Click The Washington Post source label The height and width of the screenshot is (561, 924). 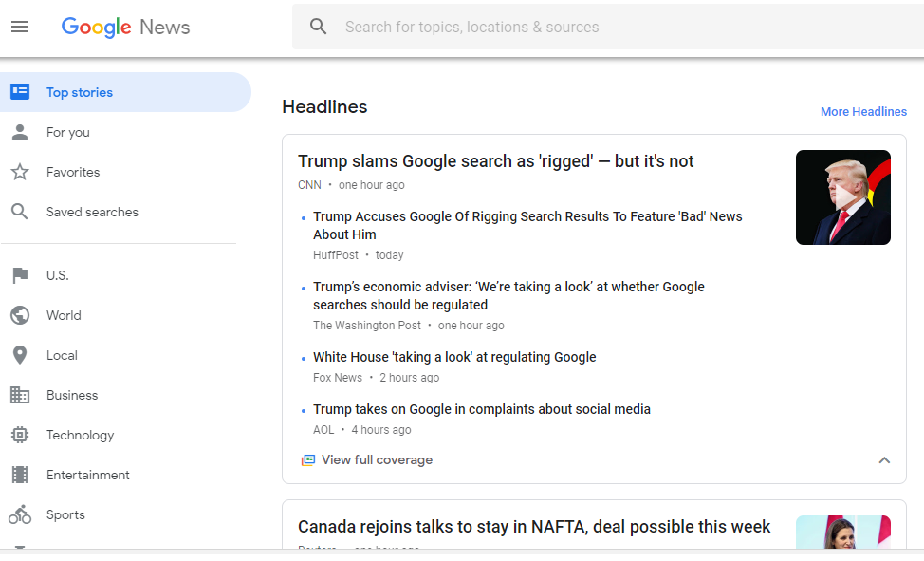point(367,326)
